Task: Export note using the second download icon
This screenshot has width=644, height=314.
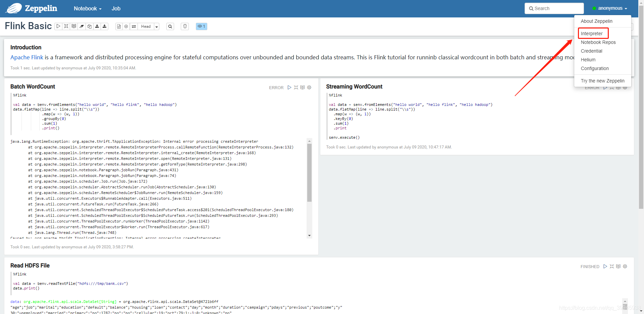Action: [x=105, y=26]
